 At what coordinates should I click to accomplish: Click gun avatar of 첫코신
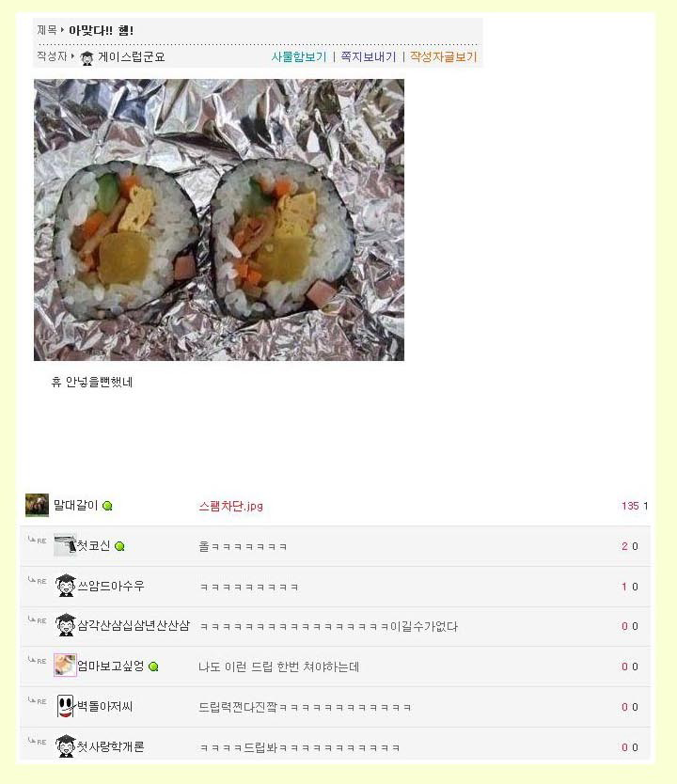65,545
